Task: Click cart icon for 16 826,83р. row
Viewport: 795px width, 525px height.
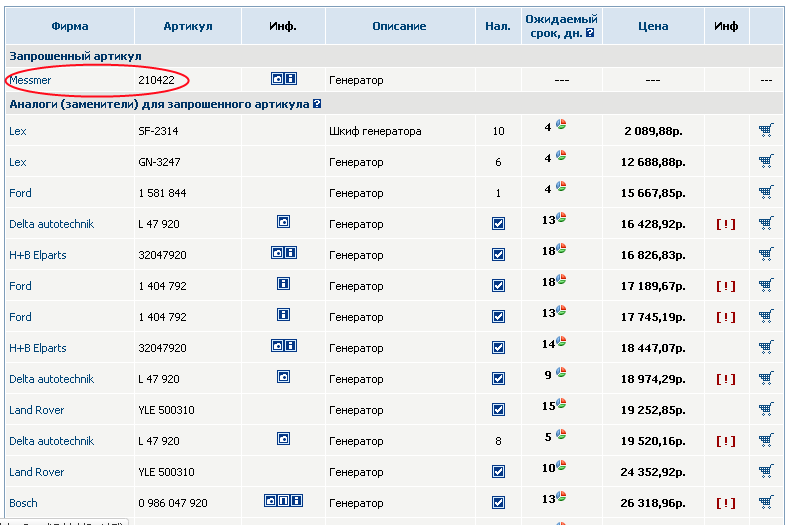Action: tap(766, 254)
